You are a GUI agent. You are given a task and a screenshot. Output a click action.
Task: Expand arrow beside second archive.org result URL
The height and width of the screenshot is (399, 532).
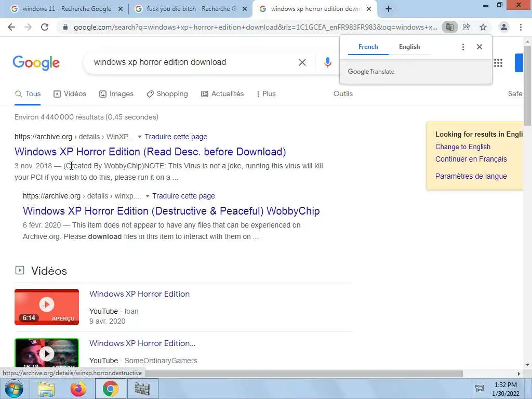[148, 196]
